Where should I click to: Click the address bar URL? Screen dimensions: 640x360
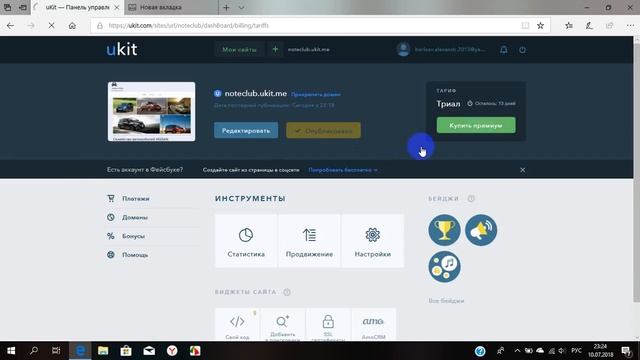(189, 25)
